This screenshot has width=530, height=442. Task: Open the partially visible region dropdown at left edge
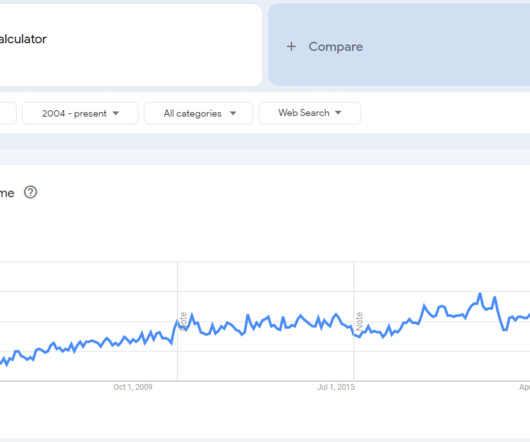(7, 113)
